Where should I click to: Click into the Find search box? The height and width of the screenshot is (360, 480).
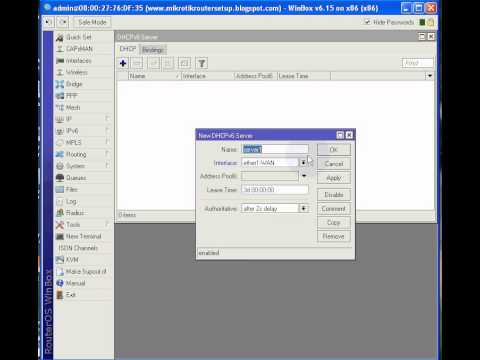point(418,63)
